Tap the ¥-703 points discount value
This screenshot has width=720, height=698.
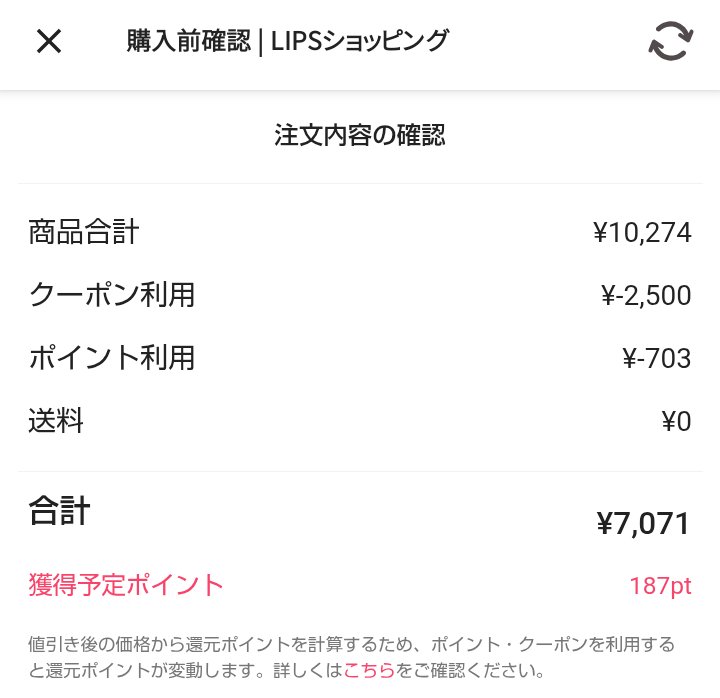(x=656, y=358)
